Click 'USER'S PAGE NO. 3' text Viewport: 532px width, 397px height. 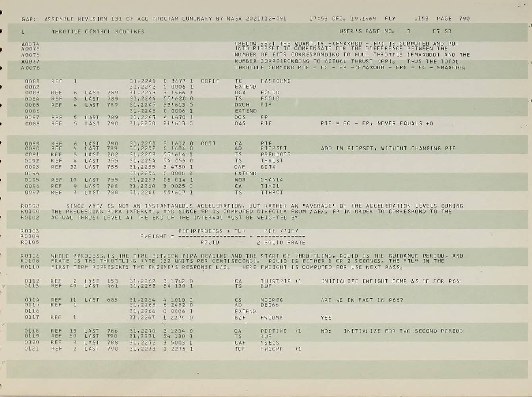(375, 31)
